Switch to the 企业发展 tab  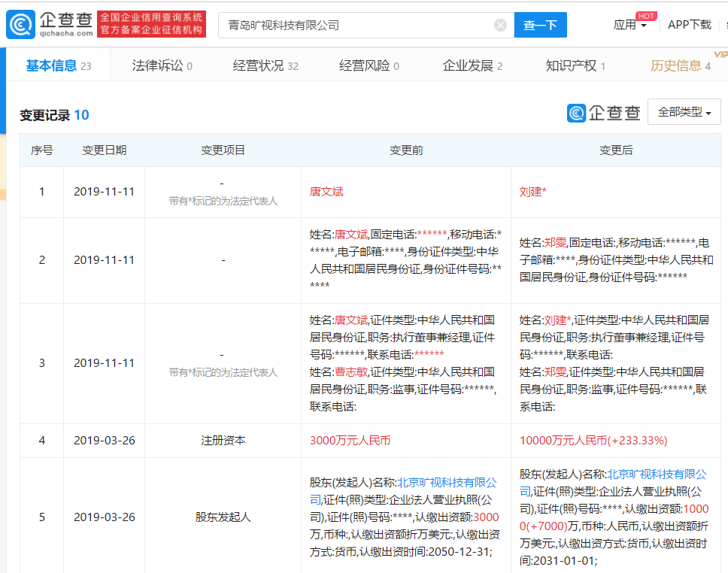pyautogui.click(x=472, y=66)
